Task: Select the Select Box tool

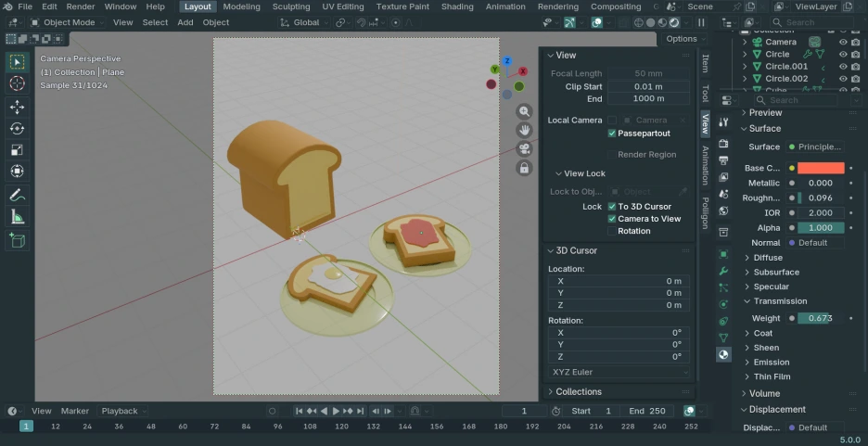Action: [x=18, y=62]
